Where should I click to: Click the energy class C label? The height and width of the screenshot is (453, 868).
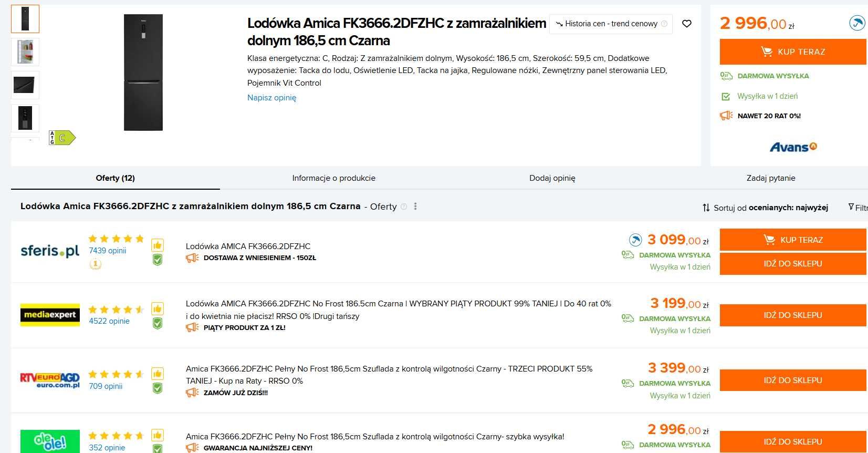(62, 138)
